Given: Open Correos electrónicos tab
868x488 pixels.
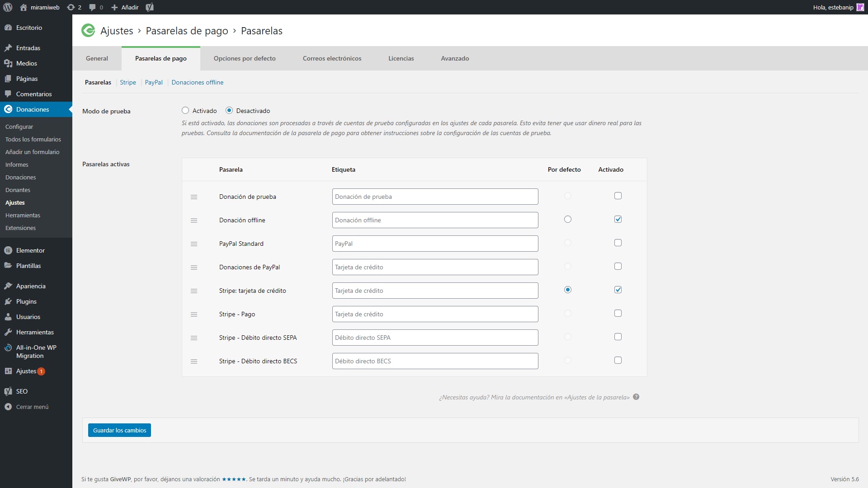Looking at the screenshot, I should coord(332,58).
